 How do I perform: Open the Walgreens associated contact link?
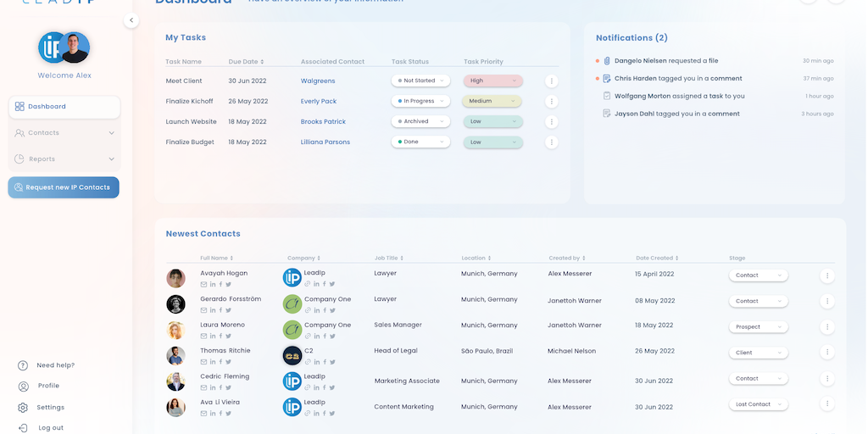[x=318, y=81]
